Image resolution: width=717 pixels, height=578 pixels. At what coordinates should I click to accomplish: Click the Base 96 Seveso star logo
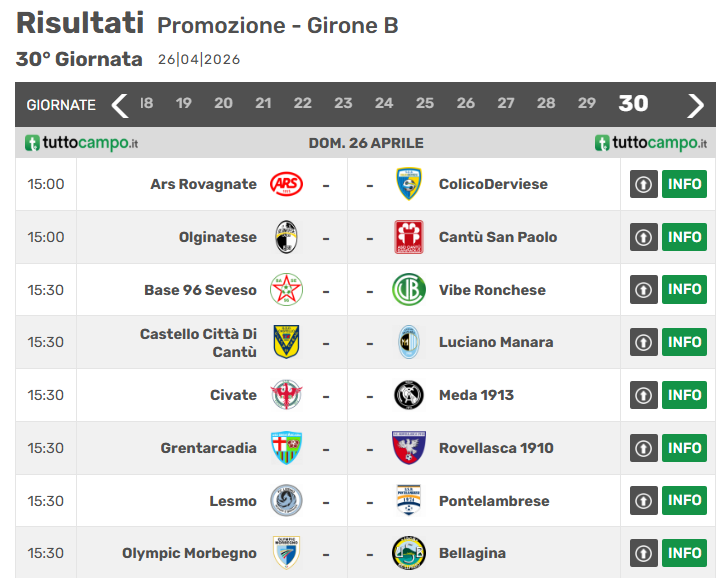pos(286,290)
